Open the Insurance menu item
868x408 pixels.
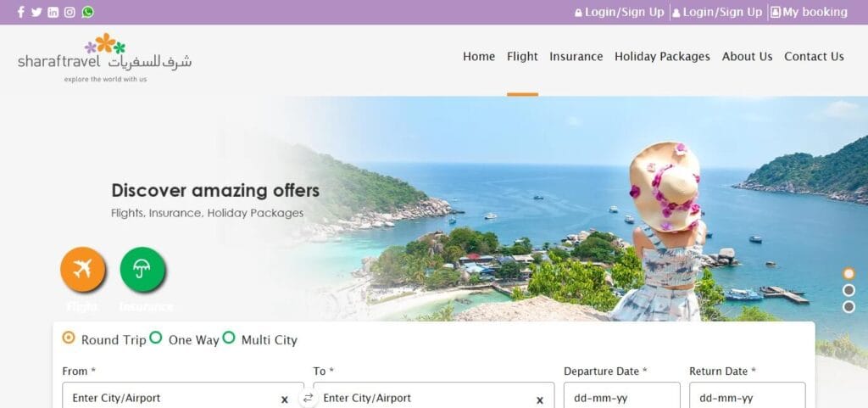coord(576,57)
